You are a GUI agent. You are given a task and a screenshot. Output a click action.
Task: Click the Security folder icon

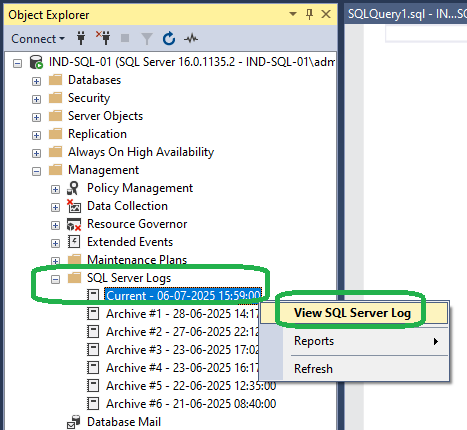[x=55, y=98]
